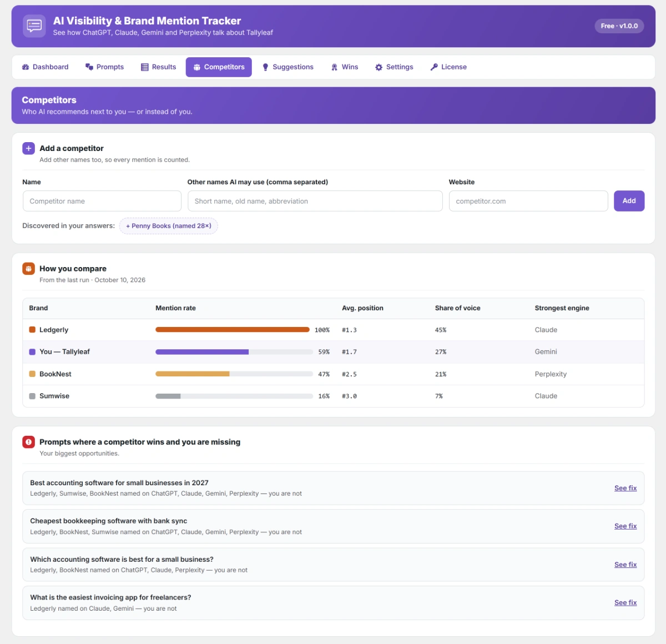Image resolution: width=666 pixels, height=644 pixels.
Task: Open the Settings tab
Action: coord(394,67)
